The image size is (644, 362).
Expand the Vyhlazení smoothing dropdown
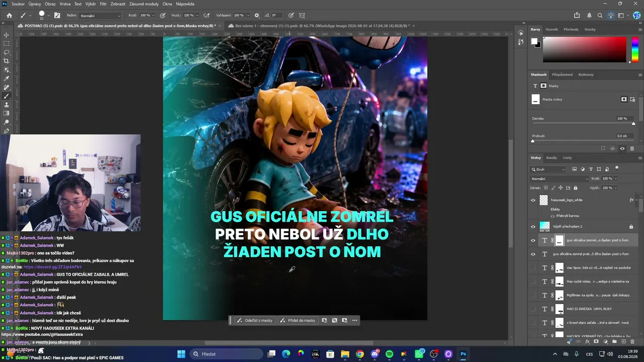248,16
